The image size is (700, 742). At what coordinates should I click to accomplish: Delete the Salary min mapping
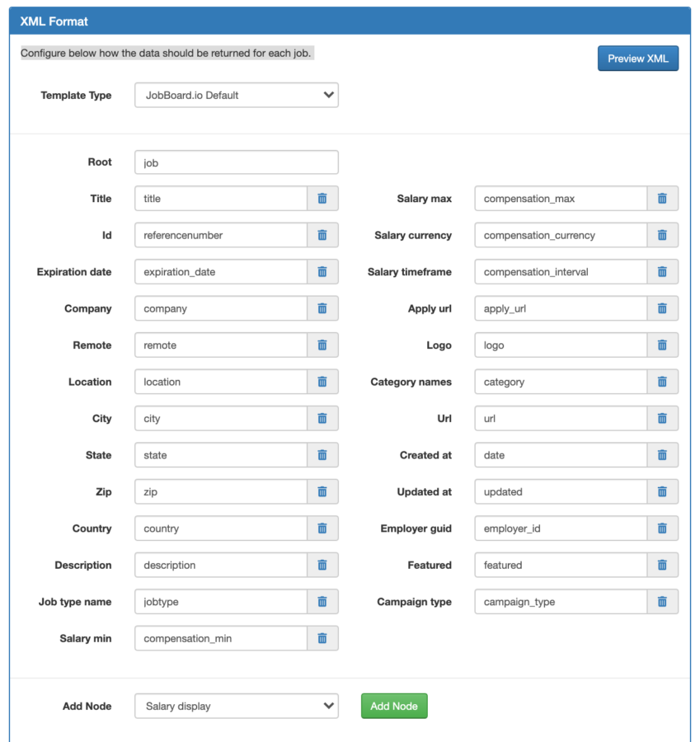[322, 638]
